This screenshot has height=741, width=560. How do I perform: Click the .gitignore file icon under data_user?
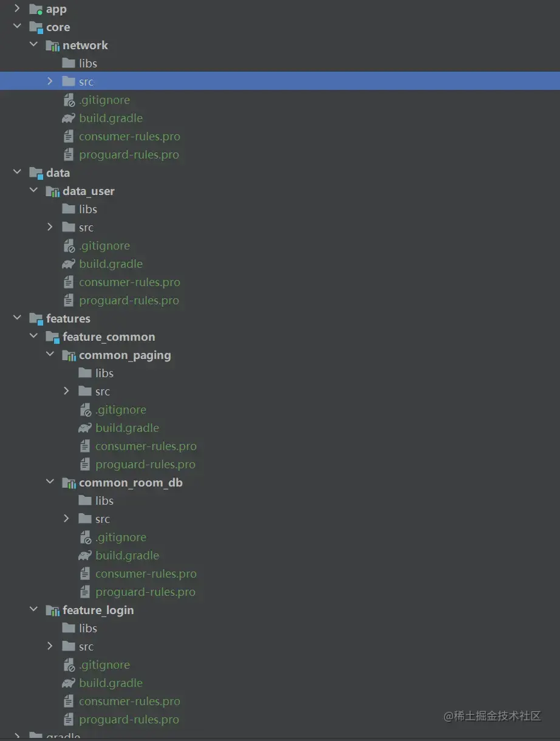click(x=69, y=246)
